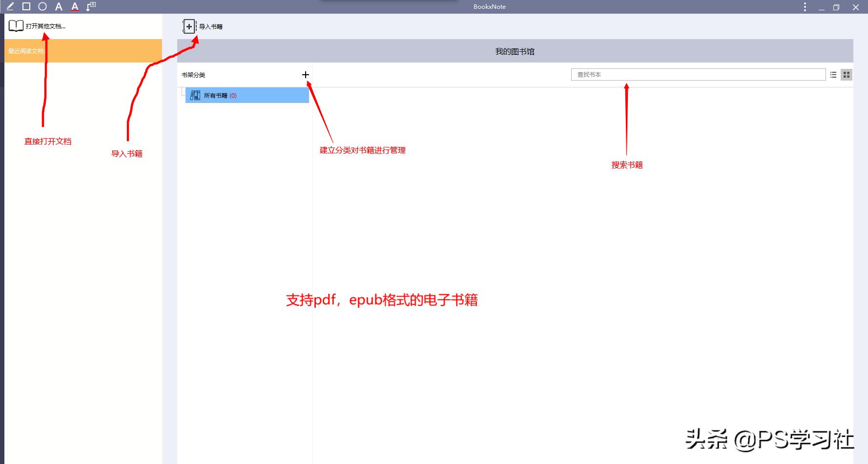Click 打开其他文档 to open a document
Viewport: 868px width, 464px height.
(x=45, y=26)
